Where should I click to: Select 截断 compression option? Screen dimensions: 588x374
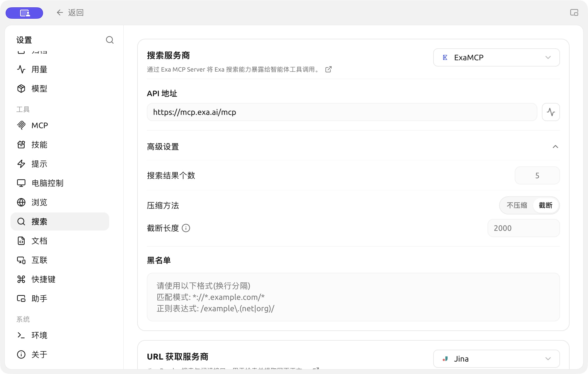pos(546,205)
